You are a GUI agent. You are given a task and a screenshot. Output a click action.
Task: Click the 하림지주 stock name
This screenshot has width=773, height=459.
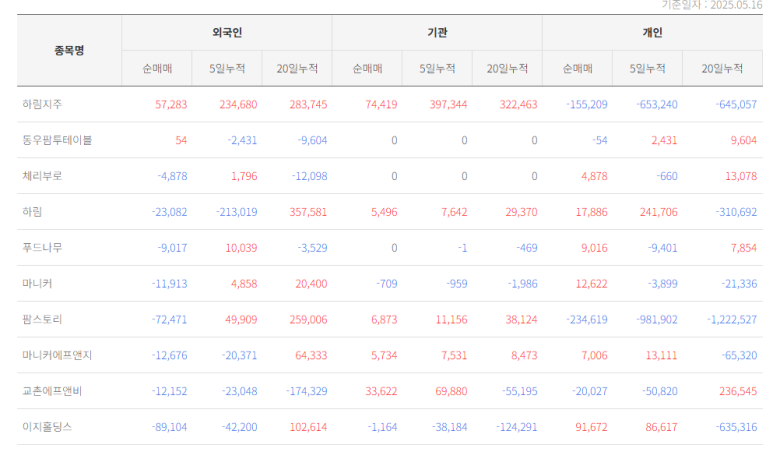(42, 105)
